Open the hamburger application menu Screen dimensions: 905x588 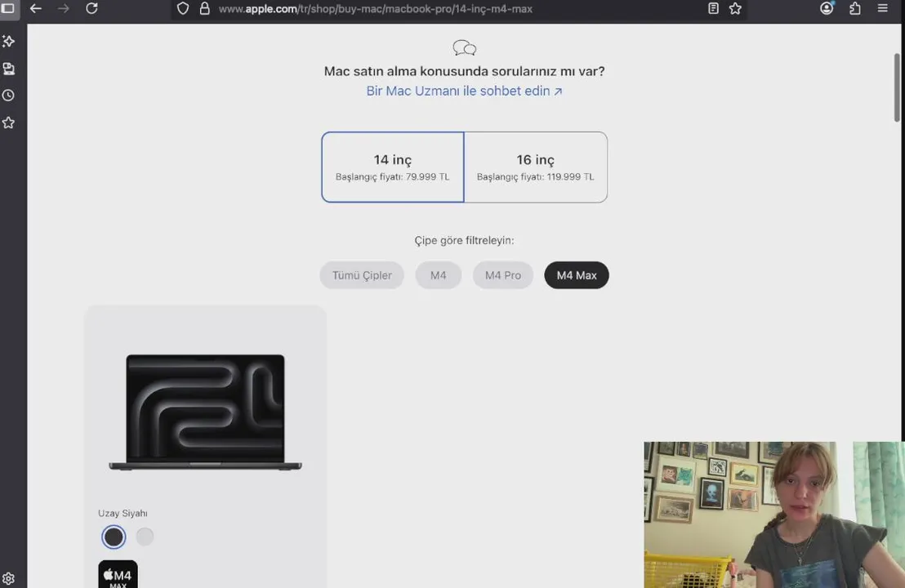pos(882,8)
